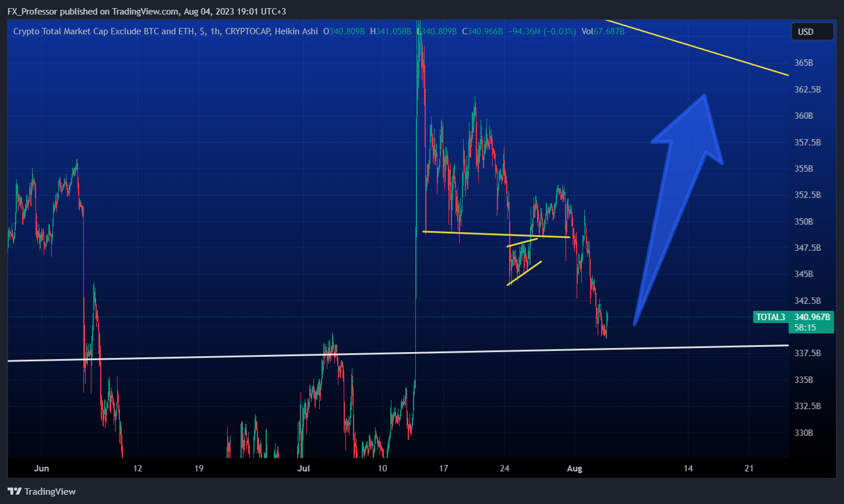Click the 345B price axis label
This screenshot has width=844, height=504.
pyautogui.click(x=804, y=274)
